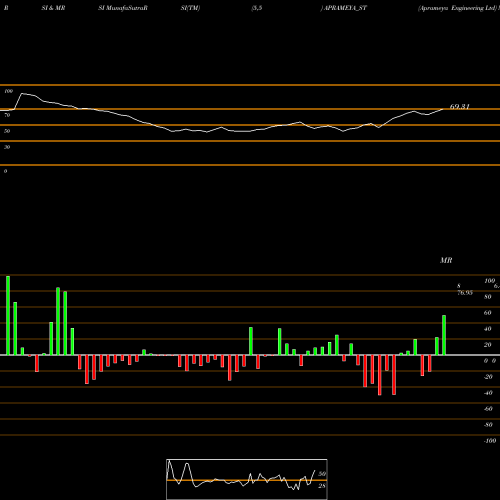500x500 pixels.
Task: Click the -20 label on the MR axis
Action: pyautogui.click(x=488, y=377)
